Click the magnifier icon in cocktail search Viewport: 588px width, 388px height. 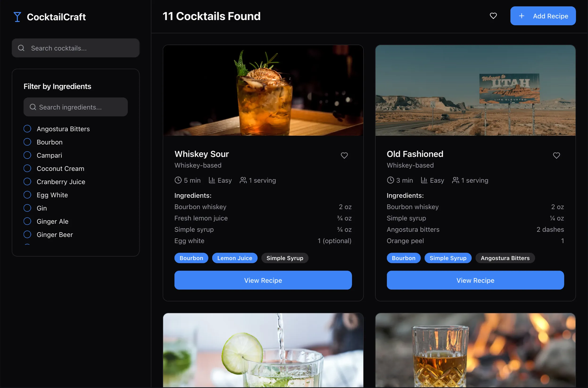21,48
